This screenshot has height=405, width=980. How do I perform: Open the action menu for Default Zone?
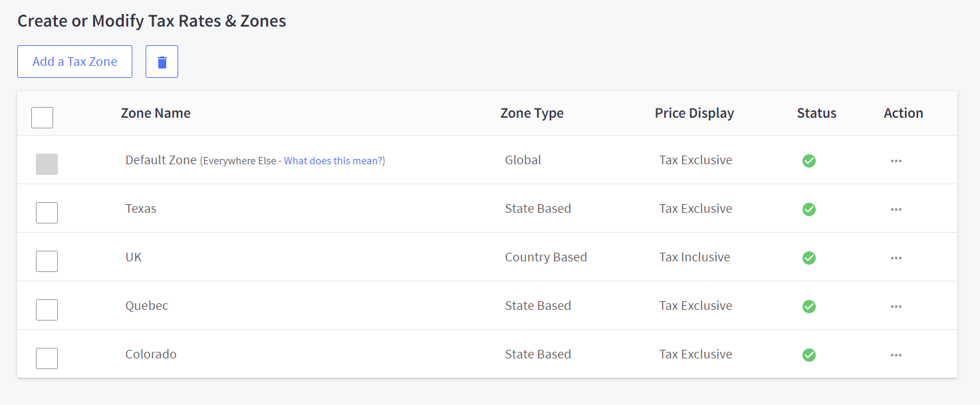point(896,160)
